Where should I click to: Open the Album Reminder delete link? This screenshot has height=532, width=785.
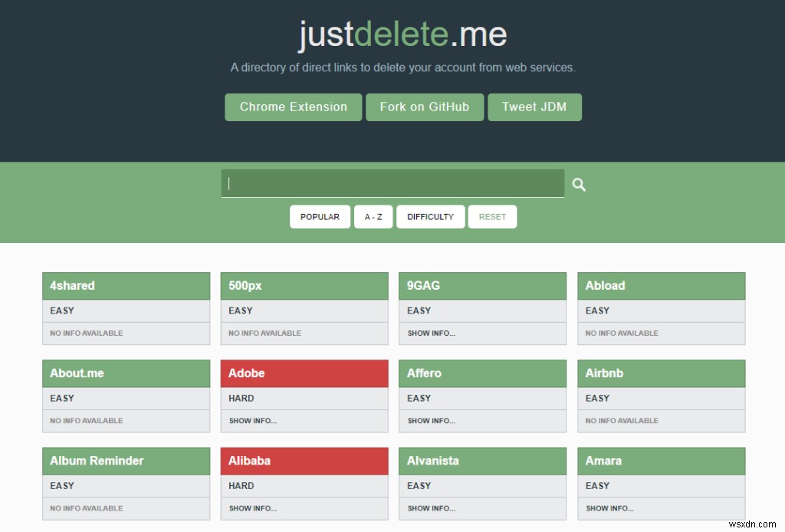click(126, 461)
